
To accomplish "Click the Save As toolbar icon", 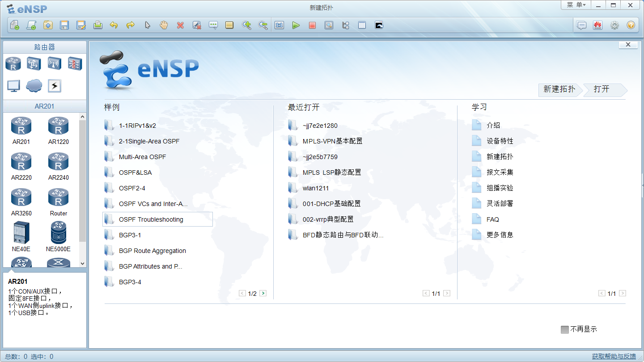I will coord(81,25).
